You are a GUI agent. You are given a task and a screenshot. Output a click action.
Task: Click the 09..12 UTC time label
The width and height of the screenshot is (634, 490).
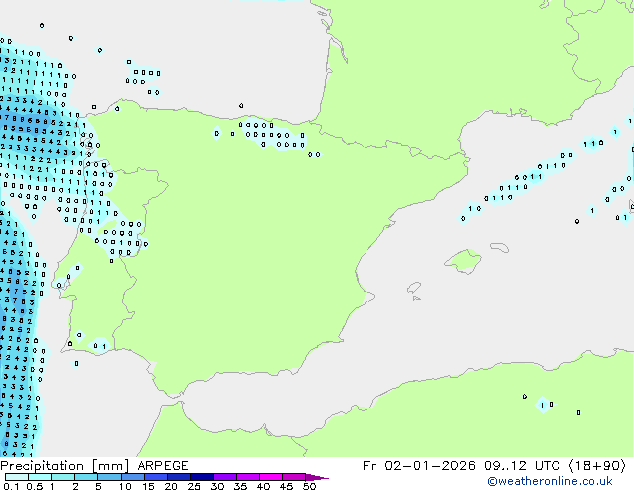click(522, 466)
